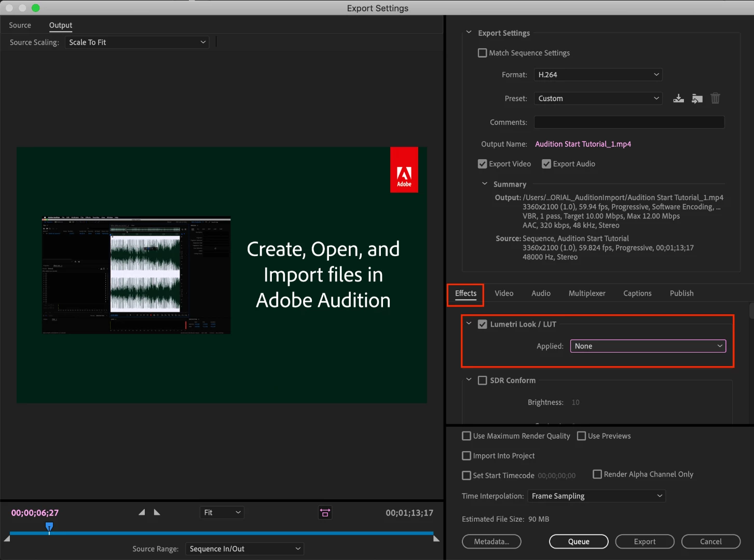The height and width of the screenshot is (560, 754).
Task: Open the Lumetri Applied None dropdown
Action: point(648,346)
